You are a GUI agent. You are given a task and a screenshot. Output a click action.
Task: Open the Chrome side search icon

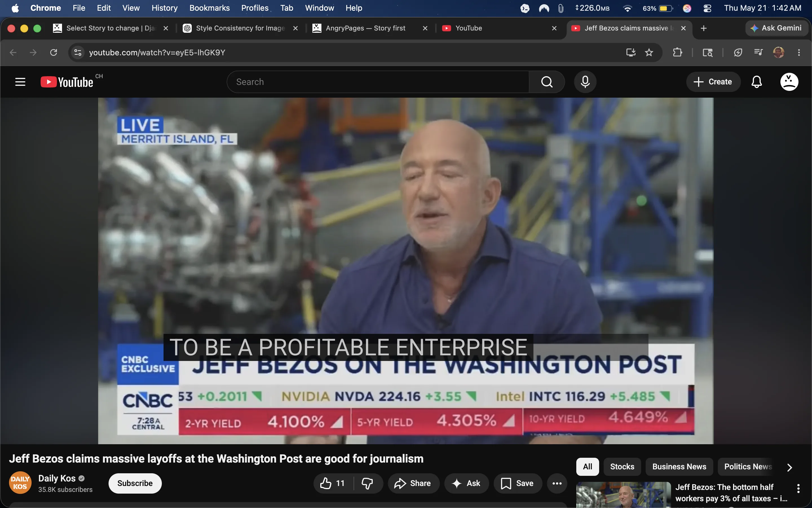pyautogui.click(x=708, y=52)
